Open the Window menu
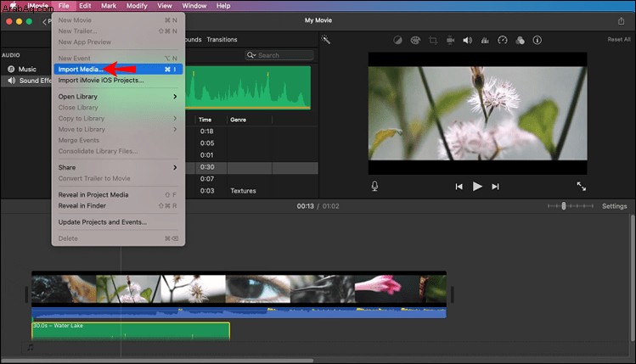636x364 pixels. point(194,6)
